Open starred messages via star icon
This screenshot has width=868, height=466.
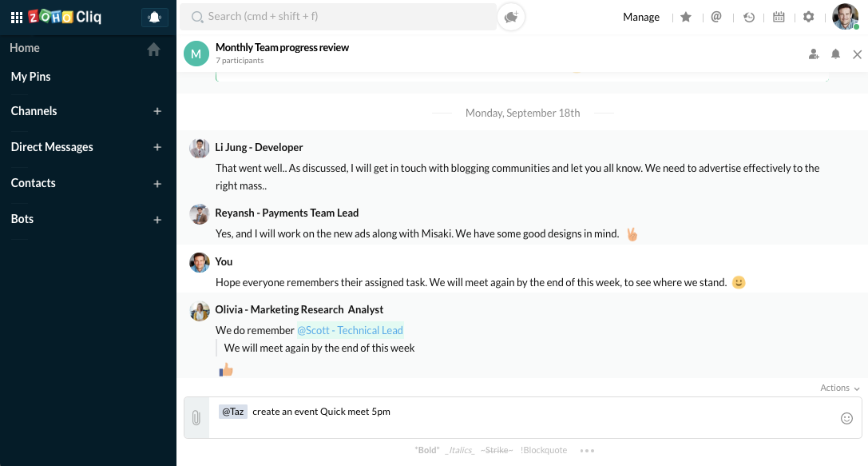coord(686,17)
